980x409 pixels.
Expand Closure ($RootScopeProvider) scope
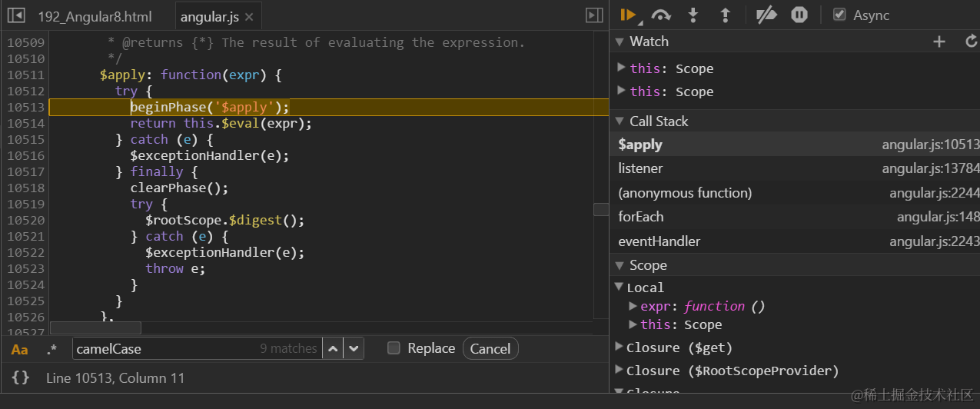[x=620, y=371]
